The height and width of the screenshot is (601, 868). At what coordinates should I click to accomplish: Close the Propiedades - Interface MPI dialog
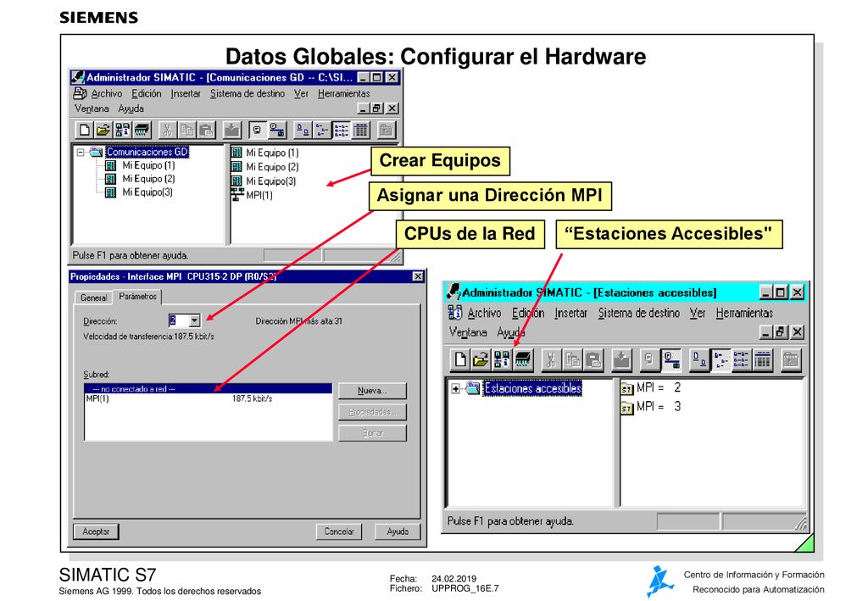418,276
